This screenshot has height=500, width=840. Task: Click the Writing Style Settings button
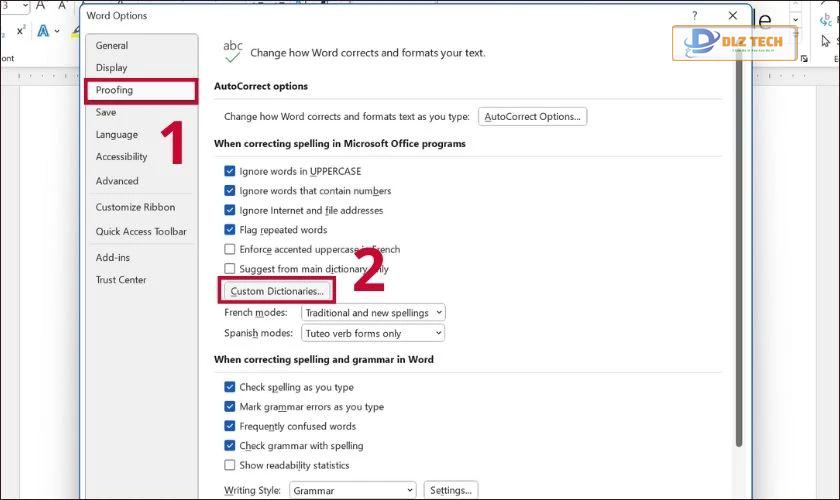[451, 490]
